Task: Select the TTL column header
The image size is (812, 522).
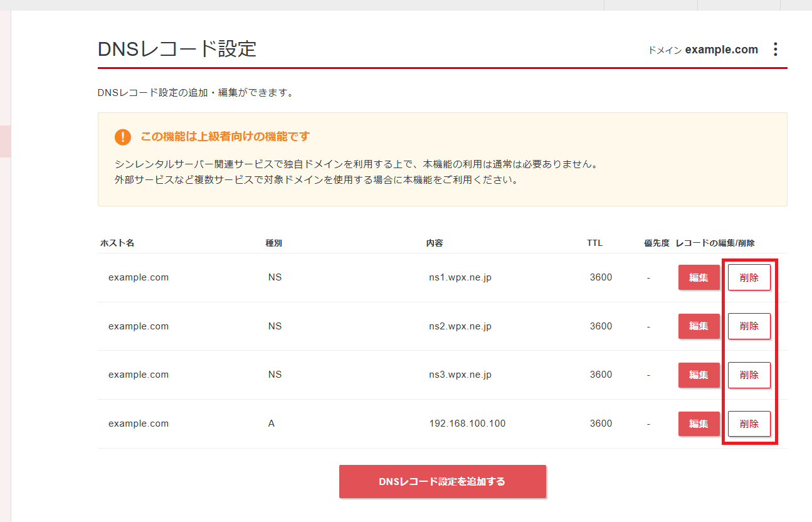Action: (x=595, y=243)
